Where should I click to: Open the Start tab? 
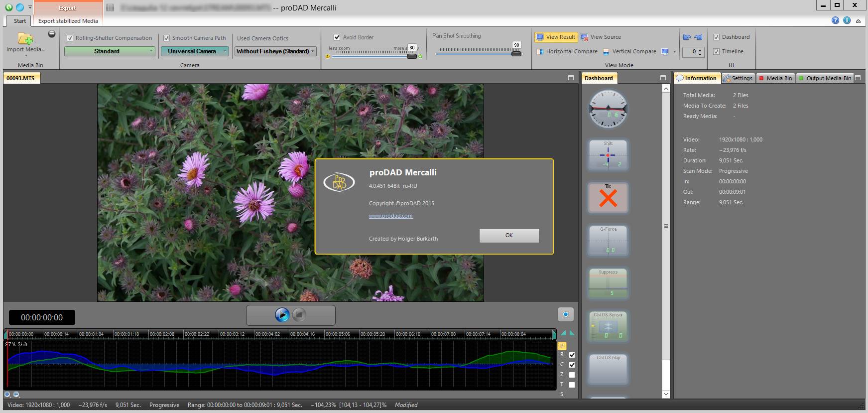tap(20, 21)
